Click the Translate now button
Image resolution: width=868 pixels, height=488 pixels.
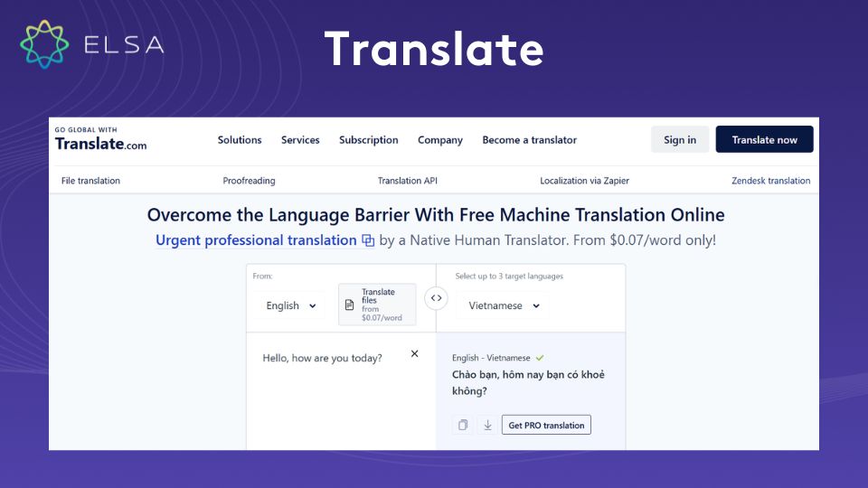pyautogui.click(x=765, y=139)
